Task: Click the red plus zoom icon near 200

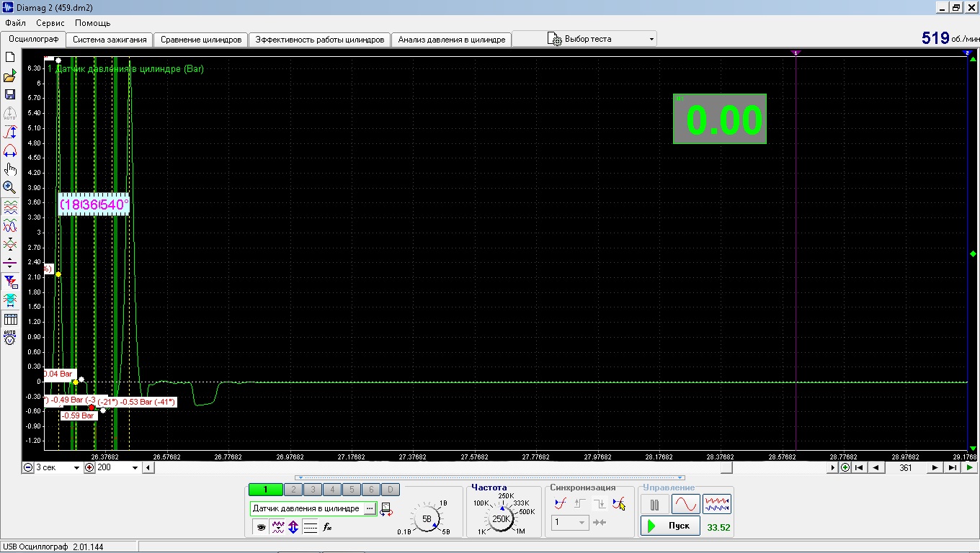Action: (x=89, y=467)
